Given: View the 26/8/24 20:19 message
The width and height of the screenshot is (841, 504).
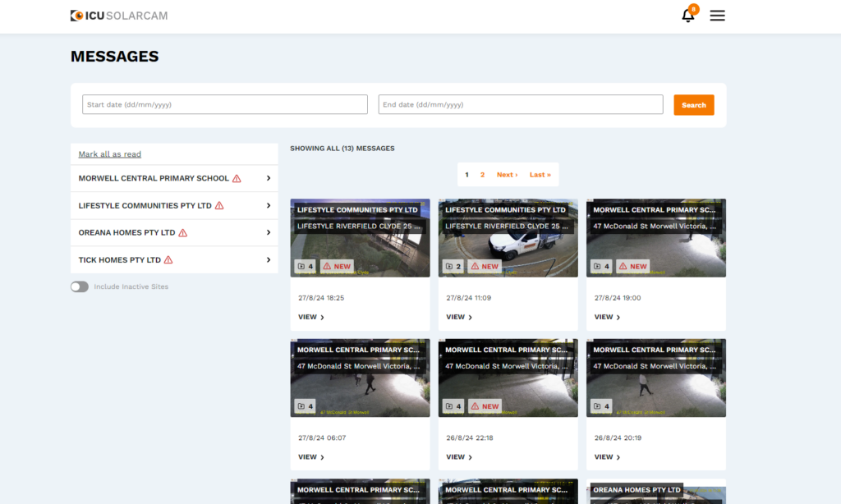Looking at the screenshot, I should 607,457.
